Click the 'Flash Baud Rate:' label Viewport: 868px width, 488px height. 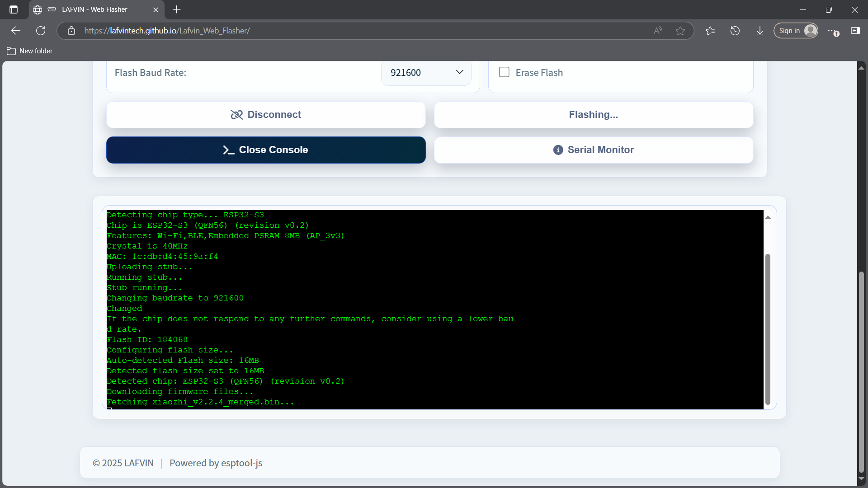coord(151,73)
